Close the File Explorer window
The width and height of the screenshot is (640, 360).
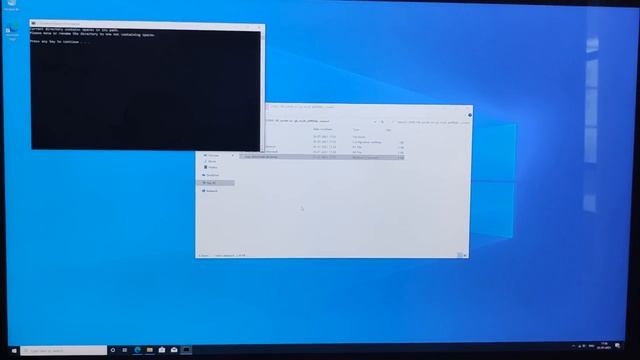pyautogui.click(x=467, y=108)
